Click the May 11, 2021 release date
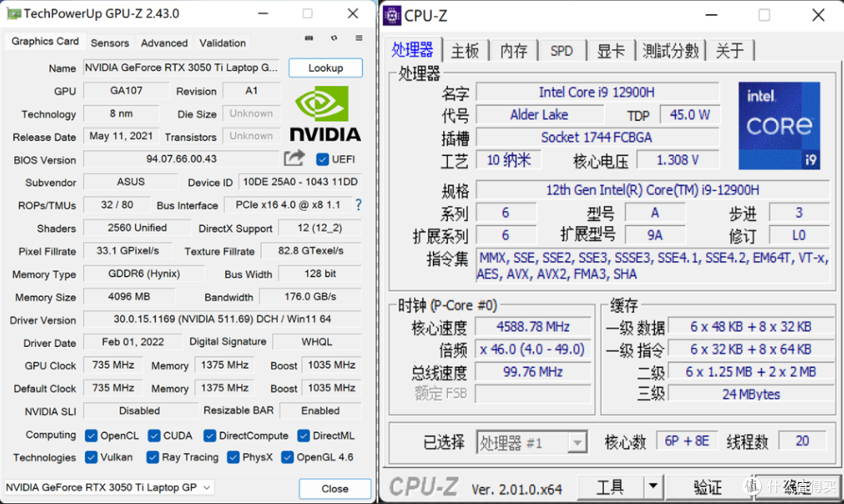The width and height of the screenshot is (844, 504). click(x=121, y=136)
